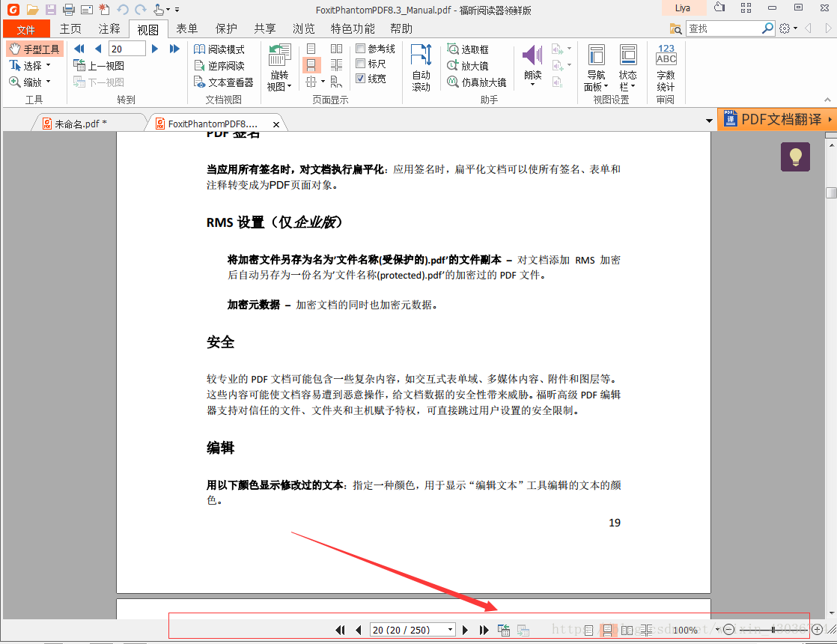Click the magnifier search icon in find box
The image size is (837, 644).
click(767, 28)
